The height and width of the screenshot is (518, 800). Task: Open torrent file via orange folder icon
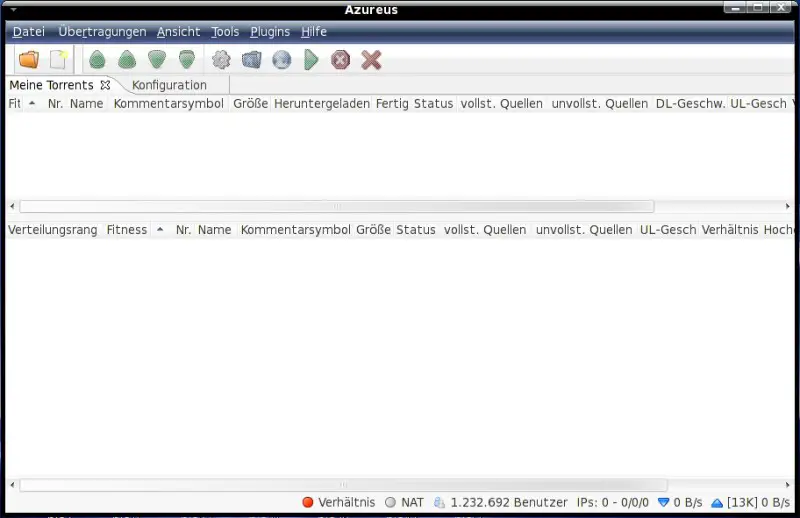pos(29,60)
